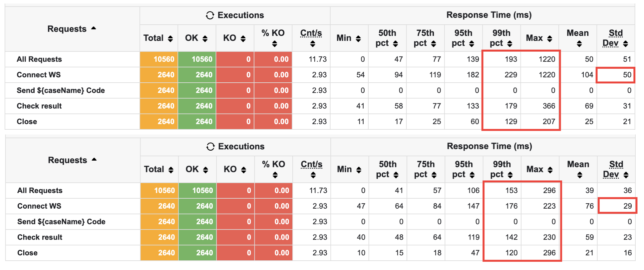The width and height of the screenshot is (644, 270).
Task: Sort top table by 50th pct arrows
Action: [x=396, y=44]
